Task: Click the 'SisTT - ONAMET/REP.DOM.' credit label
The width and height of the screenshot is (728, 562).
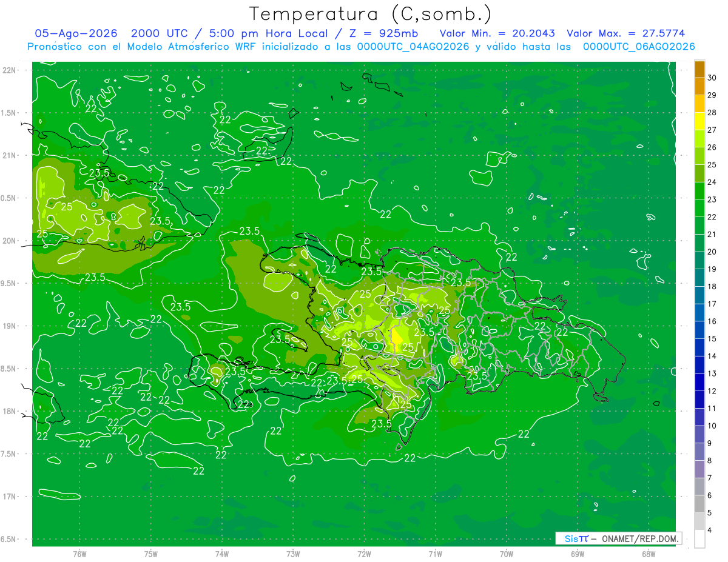Action: [618, 538]
